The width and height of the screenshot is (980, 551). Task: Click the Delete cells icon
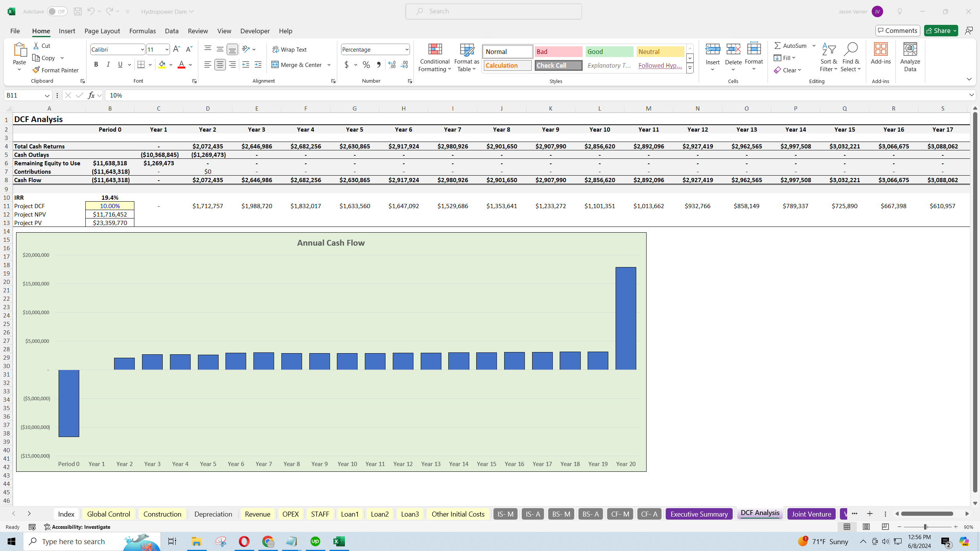[x=733, y=49]
